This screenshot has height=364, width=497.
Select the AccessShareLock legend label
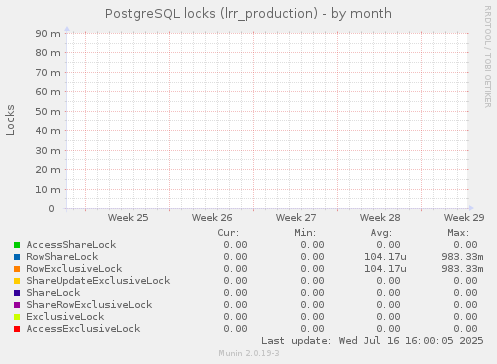[71, 245]
